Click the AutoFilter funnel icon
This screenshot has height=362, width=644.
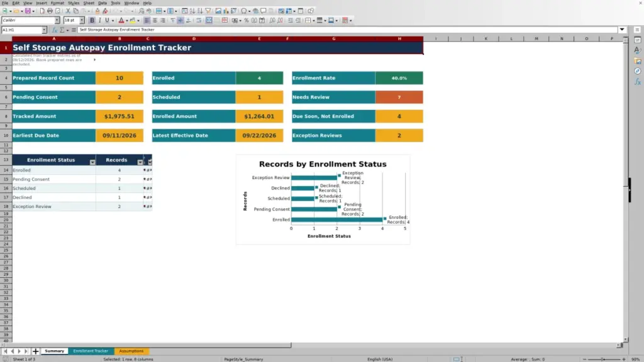click(208, 11)
